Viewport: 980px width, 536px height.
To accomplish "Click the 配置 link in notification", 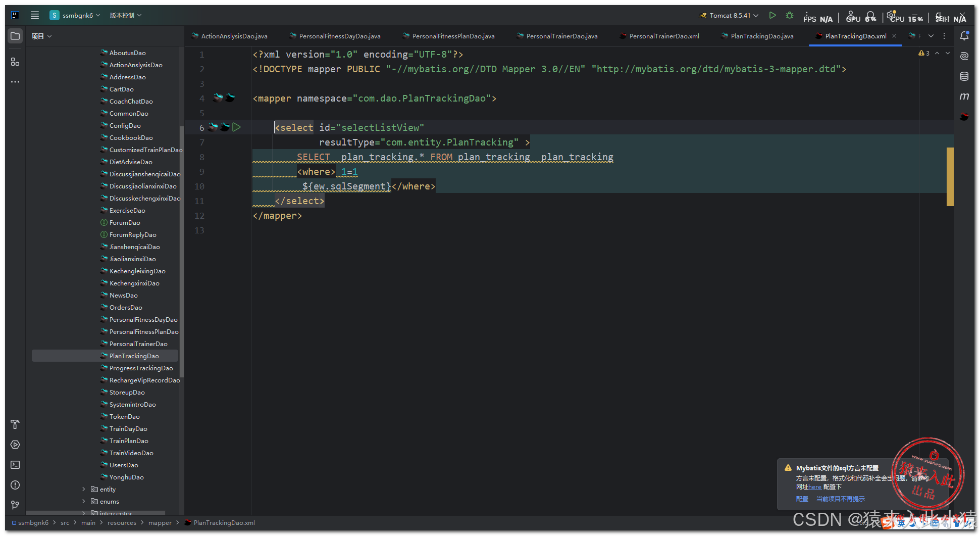I will [x=802, y=499].
